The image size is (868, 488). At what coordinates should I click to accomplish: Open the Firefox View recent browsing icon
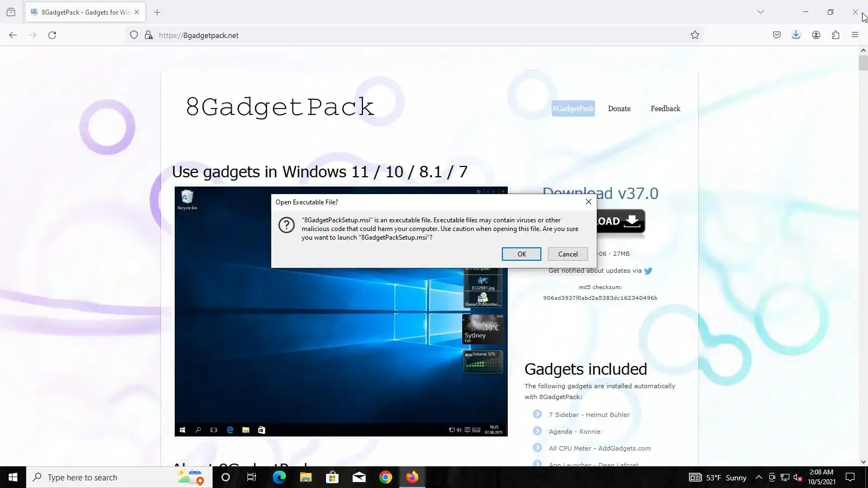coord(11,12)
